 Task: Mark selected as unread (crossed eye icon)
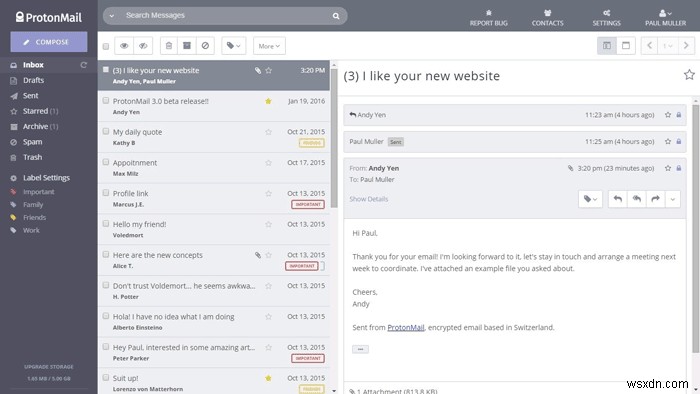143,46
